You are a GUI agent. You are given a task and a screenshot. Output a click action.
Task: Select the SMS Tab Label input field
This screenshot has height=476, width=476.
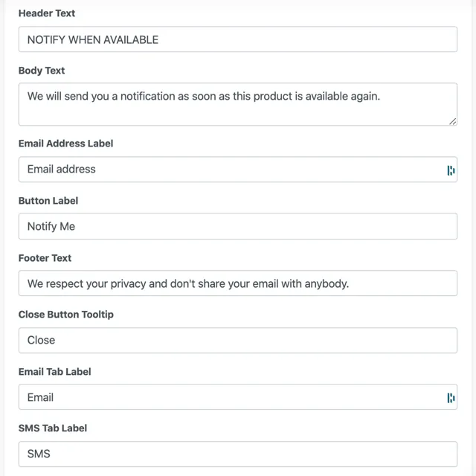pyautogui.click(x=238, y=454)
